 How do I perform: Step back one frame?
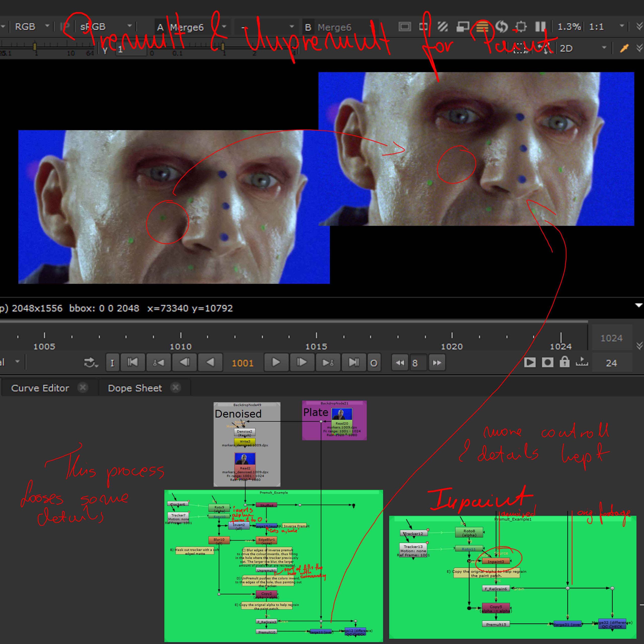(x=184, y=362)
